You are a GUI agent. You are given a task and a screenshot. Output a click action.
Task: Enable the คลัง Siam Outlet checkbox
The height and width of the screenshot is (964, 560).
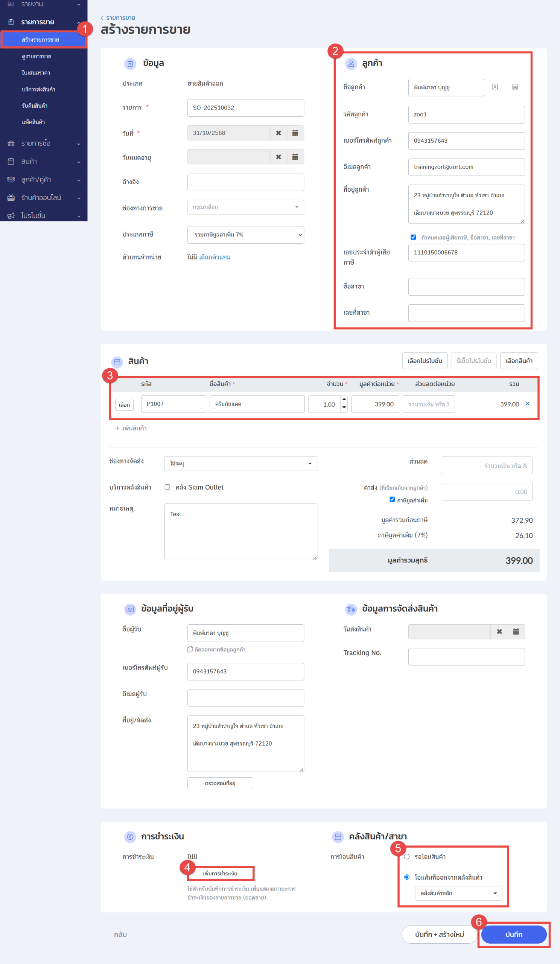pos(167,487)
